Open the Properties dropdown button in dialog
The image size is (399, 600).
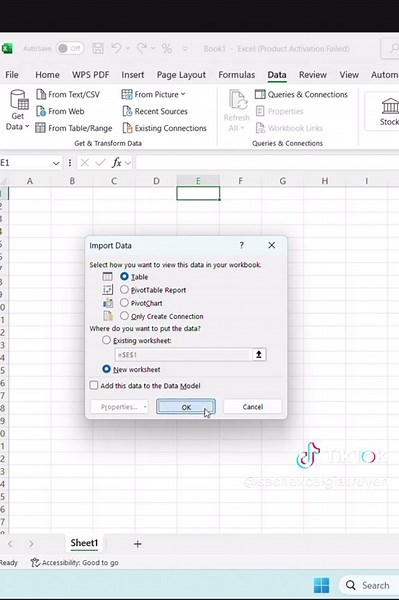click(x=119, y=407)
